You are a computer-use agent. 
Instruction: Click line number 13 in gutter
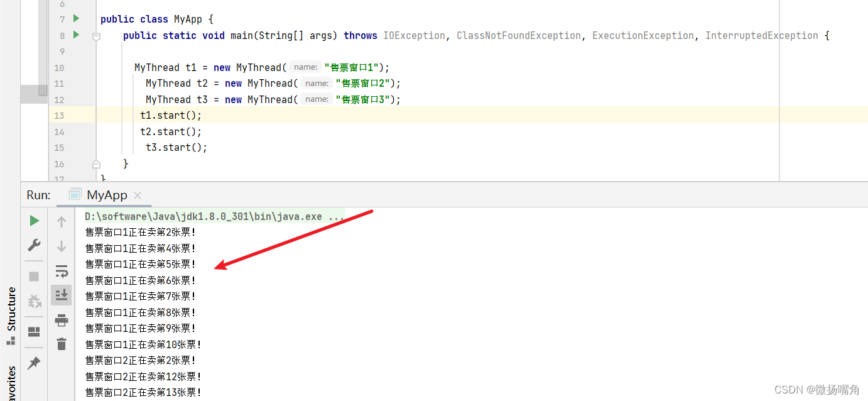(x=59, y=116)
